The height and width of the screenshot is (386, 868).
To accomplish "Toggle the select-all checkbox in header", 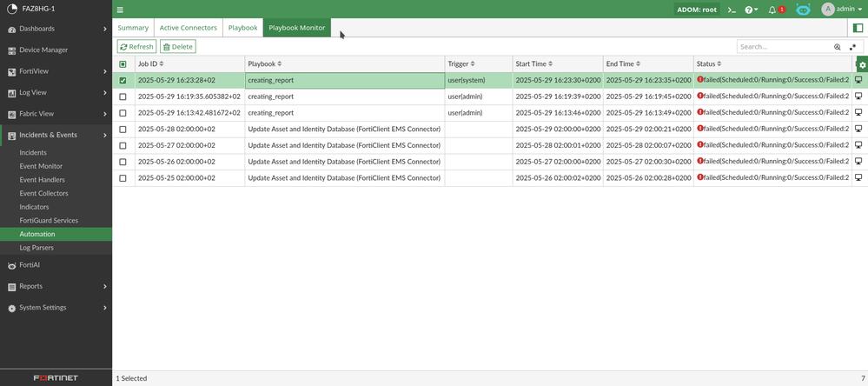I will tap(123, 64).
